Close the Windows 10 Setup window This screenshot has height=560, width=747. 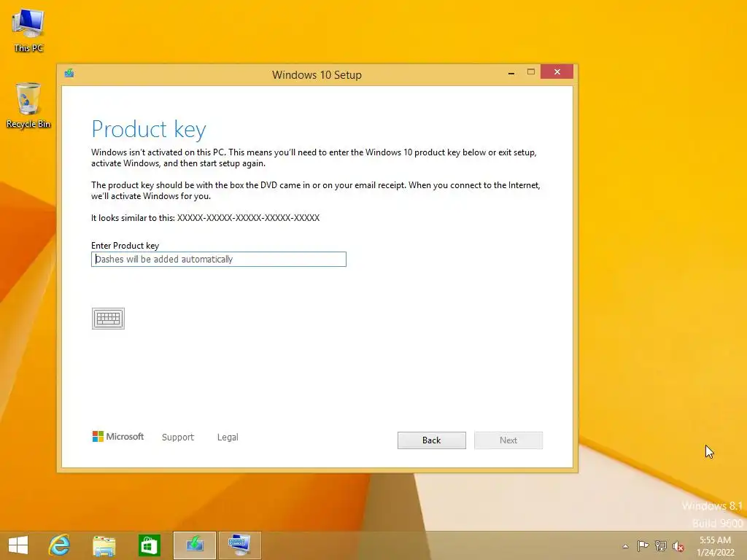point(557,72)
